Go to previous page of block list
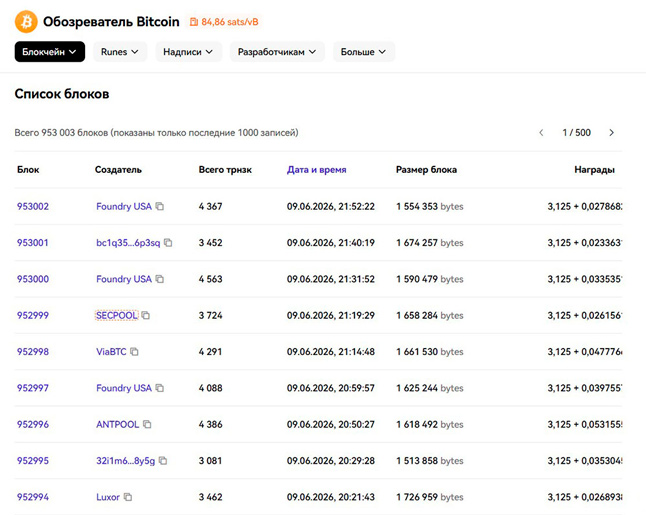Screen dimensions: 646x515 [541, 133]
